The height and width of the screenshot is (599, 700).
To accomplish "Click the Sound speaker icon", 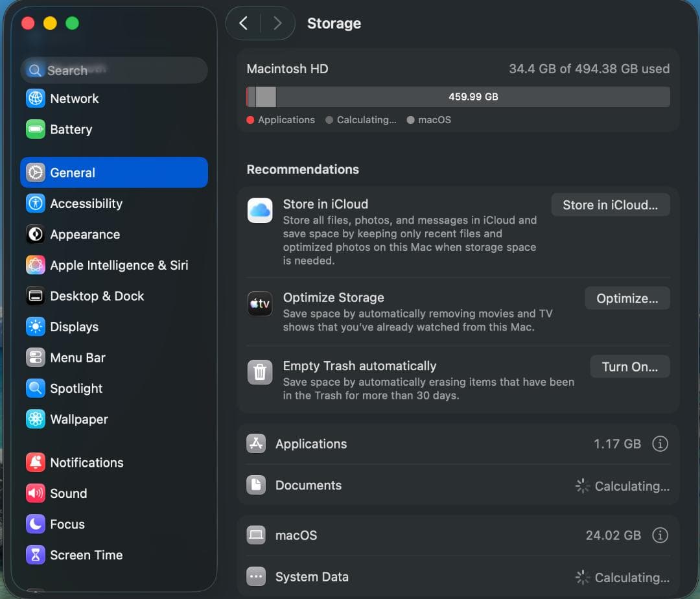I will [35, 493].
